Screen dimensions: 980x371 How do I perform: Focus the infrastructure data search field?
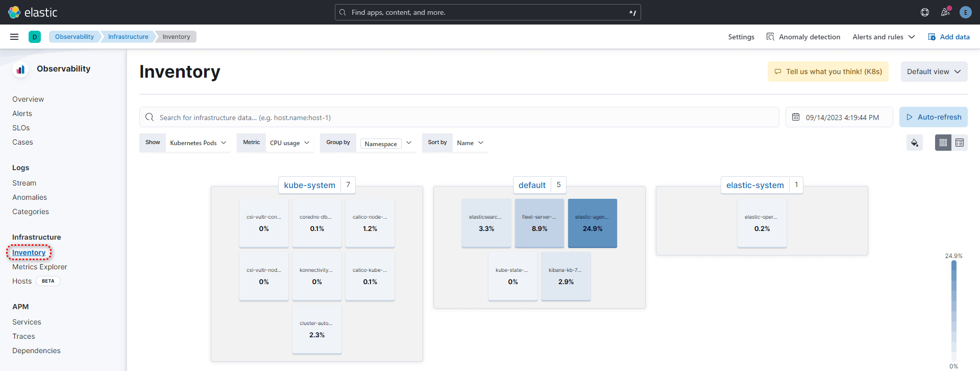coord(459,117)
